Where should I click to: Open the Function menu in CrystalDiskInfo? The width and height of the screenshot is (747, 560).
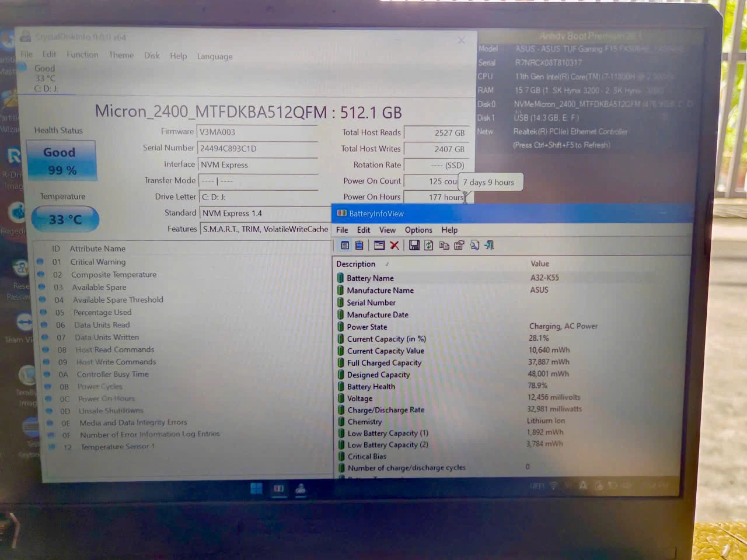click(82, 54)
